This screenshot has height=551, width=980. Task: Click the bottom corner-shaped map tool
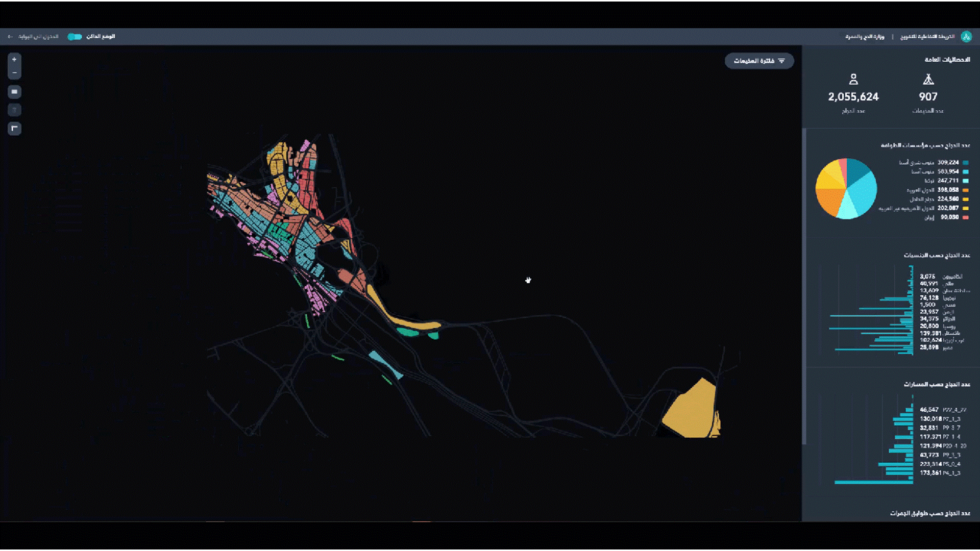pos(14,128)
